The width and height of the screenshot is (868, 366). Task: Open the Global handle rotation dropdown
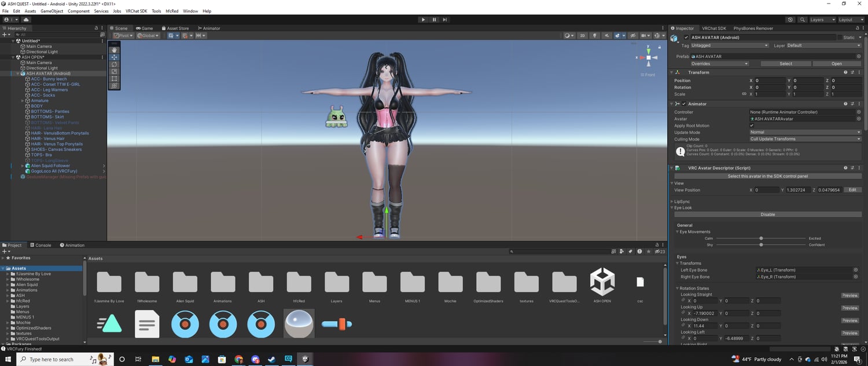pyautogui.click(x=149, y=35)
